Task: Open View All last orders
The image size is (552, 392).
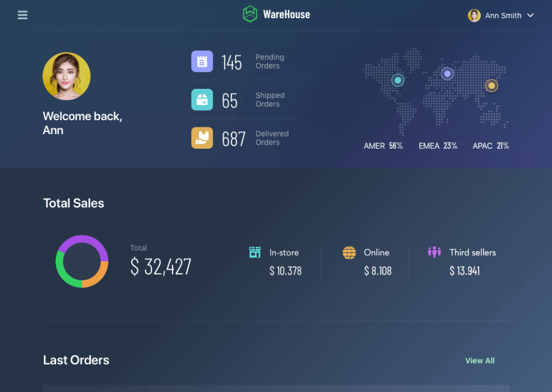Action: pos(480,361)
